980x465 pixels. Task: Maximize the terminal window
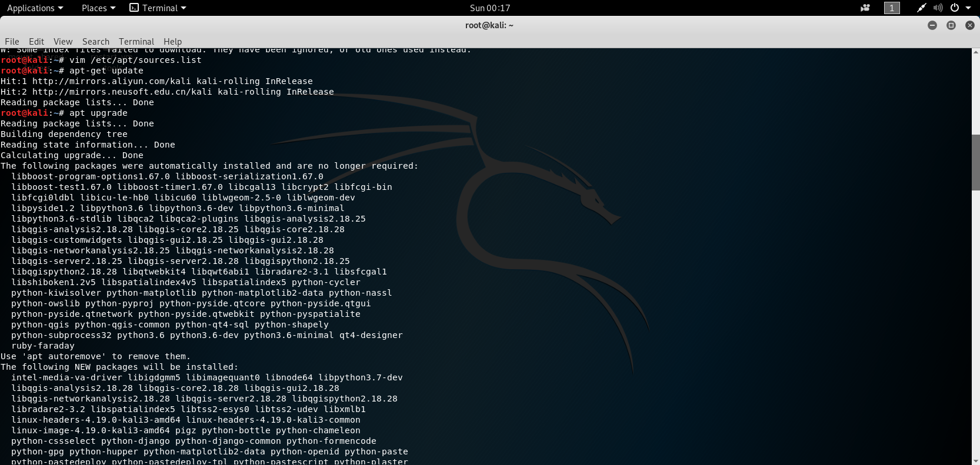pyautogui.click(x=951, y=25)
